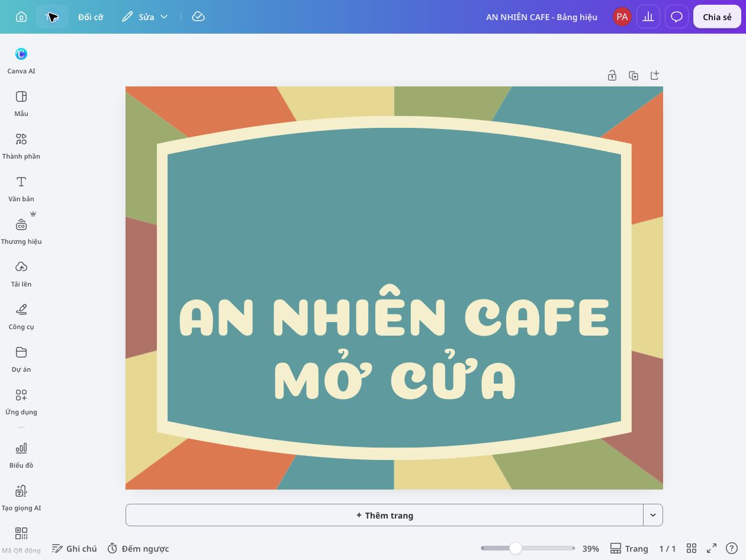Go to the Canva home icon
746x560 pixels.
pos(21,17)
